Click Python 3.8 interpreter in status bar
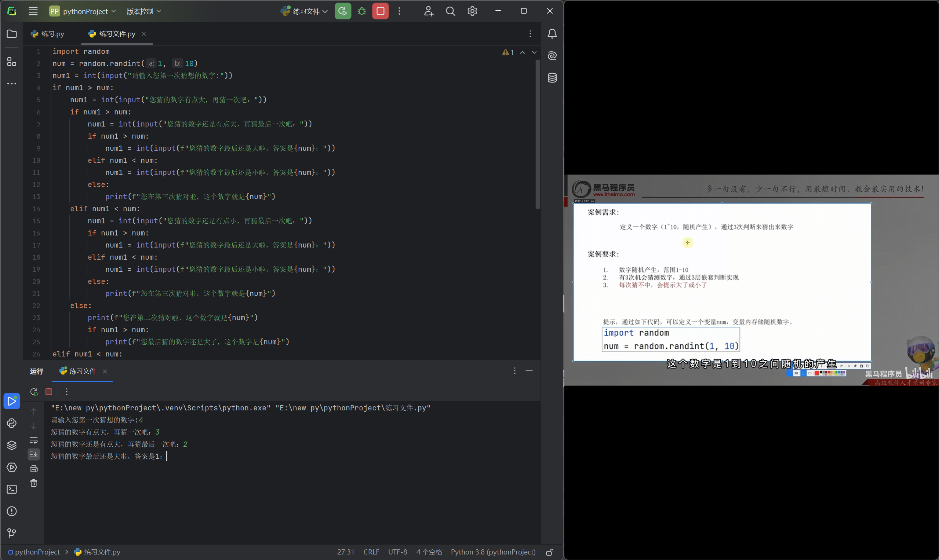Image resolution: width=939 pixels, height=560 pixels. tap(493, 552)
